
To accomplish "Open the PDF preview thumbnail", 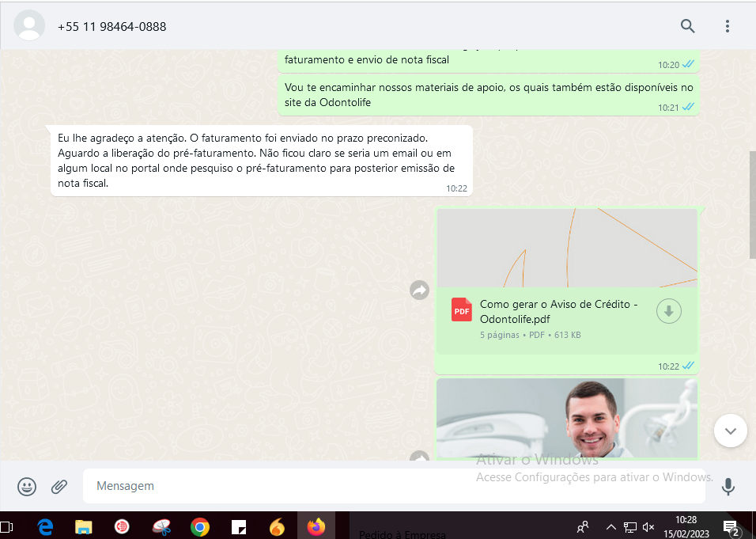I will point(566,248).
